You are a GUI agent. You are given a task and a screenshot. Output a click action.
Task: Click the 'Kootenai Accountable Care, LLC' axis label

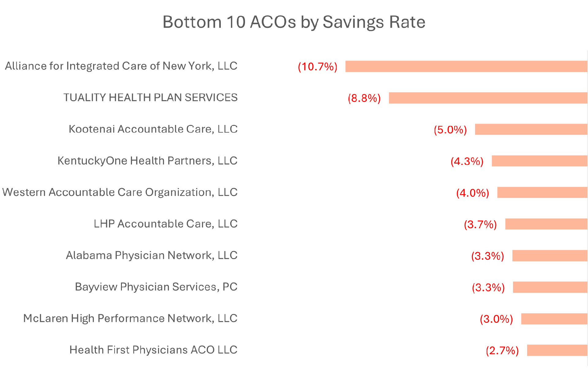point(153,129)
